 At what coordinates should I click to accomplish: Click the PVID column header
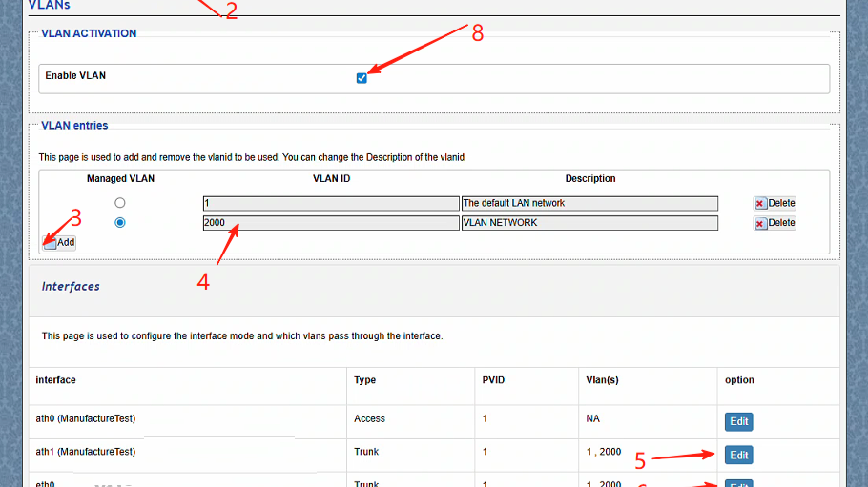pyautogui.click(x=493, y=380)
